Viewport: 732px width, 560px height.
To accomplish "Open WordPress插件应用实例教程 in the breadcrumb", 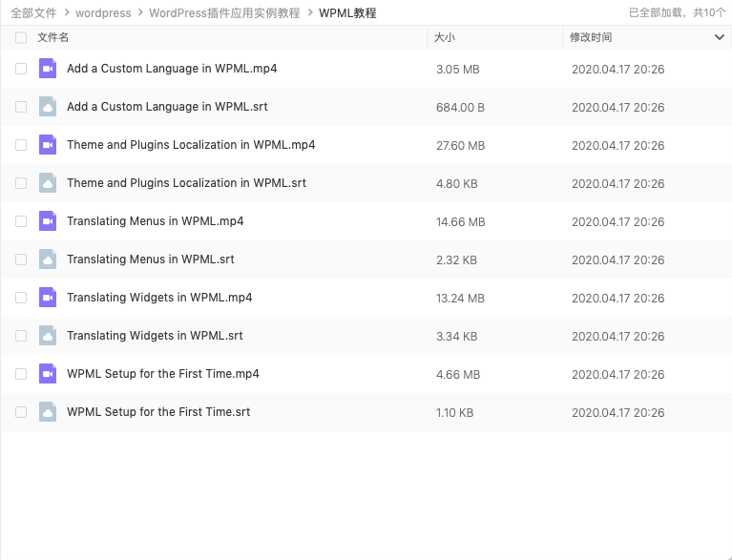I will (224, 13).
